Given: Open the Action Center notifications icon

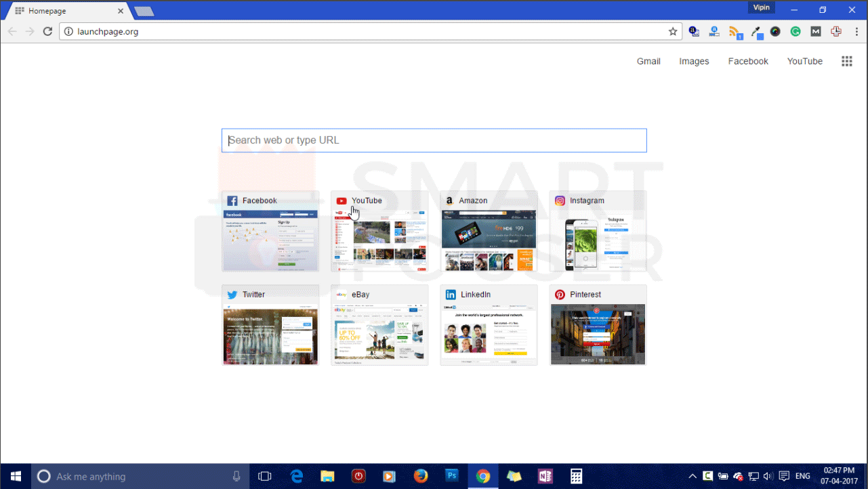Looking at the screenshot, I should [784, 476].
